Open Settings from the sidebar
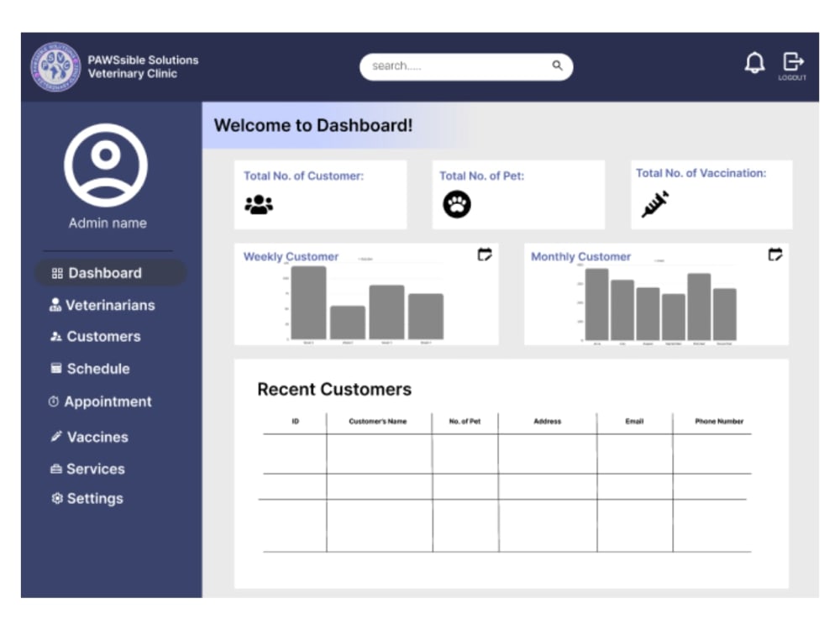The image size is (840, 630). (87, 499)
